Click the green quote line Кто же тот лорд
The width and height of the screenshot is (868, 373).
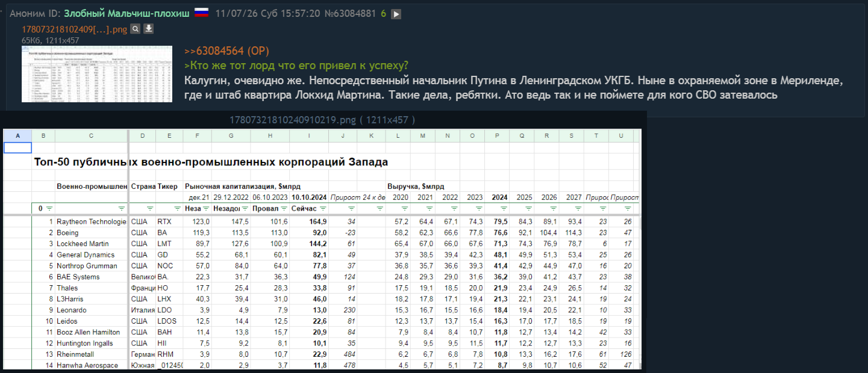tap(296, 65)
